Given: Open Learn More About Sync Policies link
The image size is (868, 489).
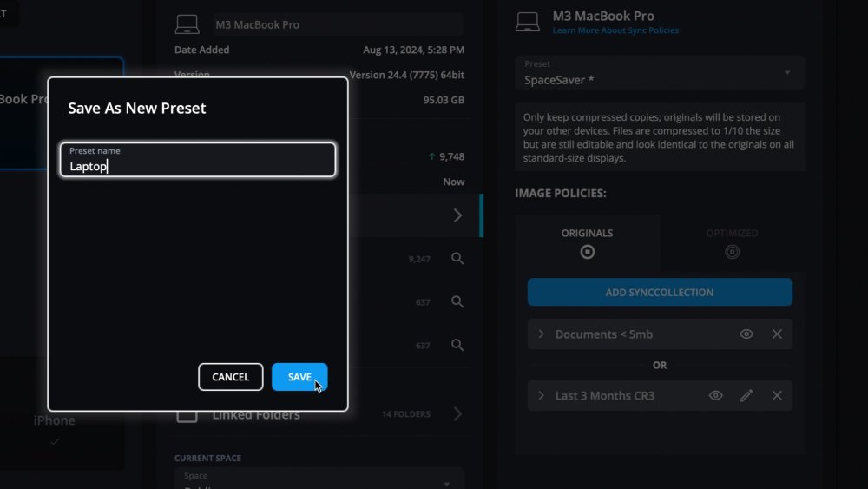Looking at the screenshot, I should (615, 30).
